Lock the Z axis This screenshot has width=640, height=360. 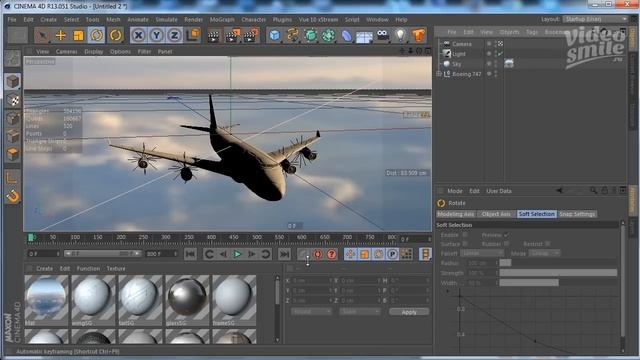coord(174,36)
